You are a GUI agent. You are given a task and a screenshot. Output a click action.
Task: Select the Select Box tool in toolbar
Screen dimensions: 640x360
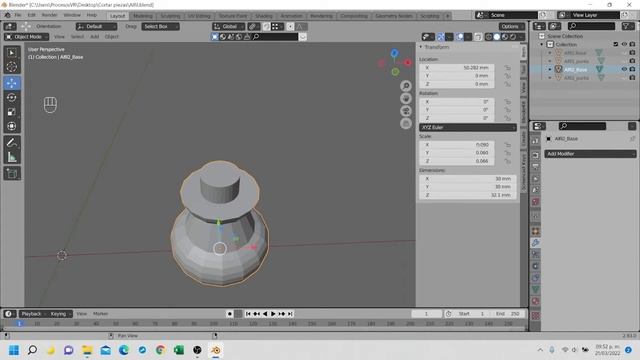pos(12,53)
